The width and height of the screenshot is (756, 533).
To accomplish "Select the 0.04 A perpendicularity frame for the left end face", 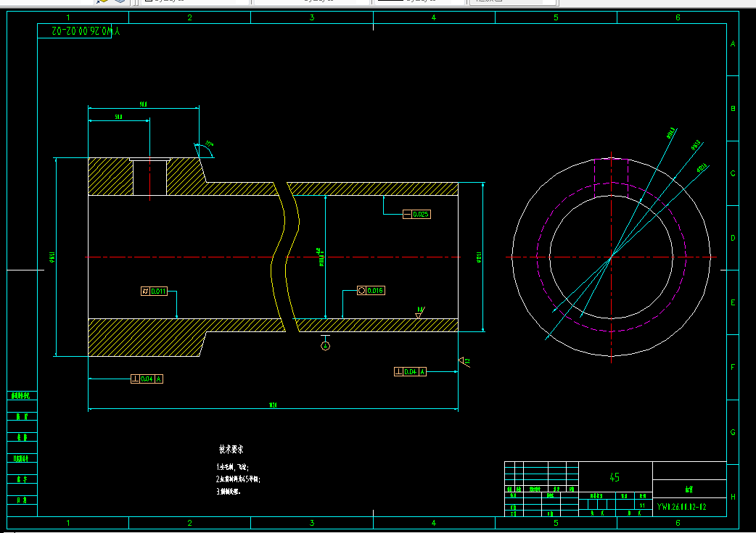I will pyautogui.click(x=147, y=379).
